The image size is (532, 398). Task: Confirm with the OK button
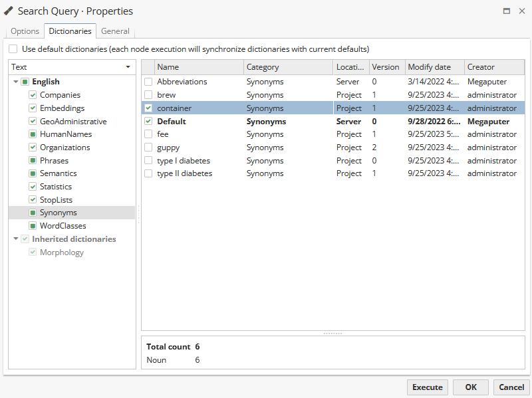pyautogui.click(x=471, y=387)
